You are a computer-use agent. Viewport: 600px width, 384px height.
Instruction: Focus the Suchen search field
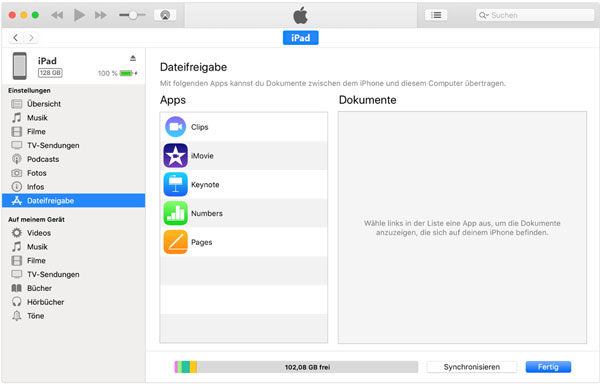click(535, 15)
